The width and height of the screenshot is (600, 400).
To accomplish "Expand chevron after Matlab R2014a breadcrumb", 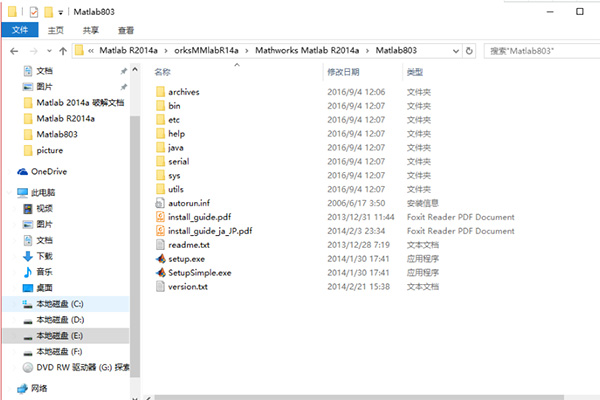I will (166, 51).
